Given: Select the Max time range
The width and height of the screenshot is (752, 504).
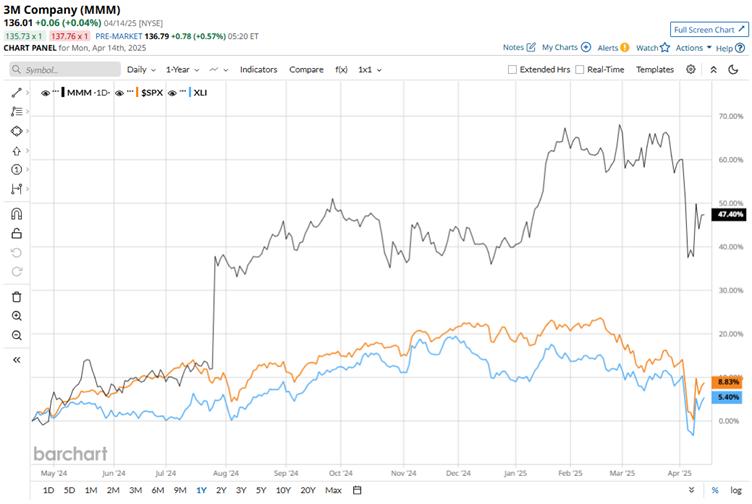Looking at the screenshot, I should [x=333, y=490].
